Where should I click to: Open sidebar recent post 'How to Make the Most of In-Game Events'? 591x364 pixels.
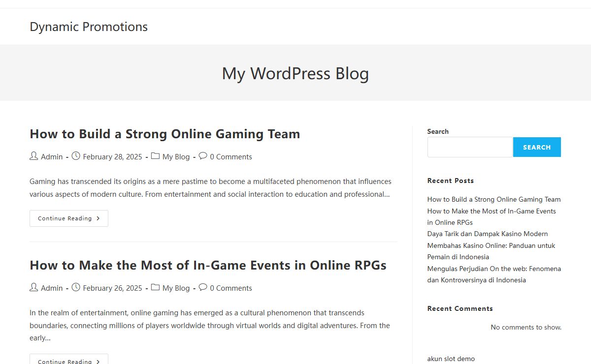492,216
